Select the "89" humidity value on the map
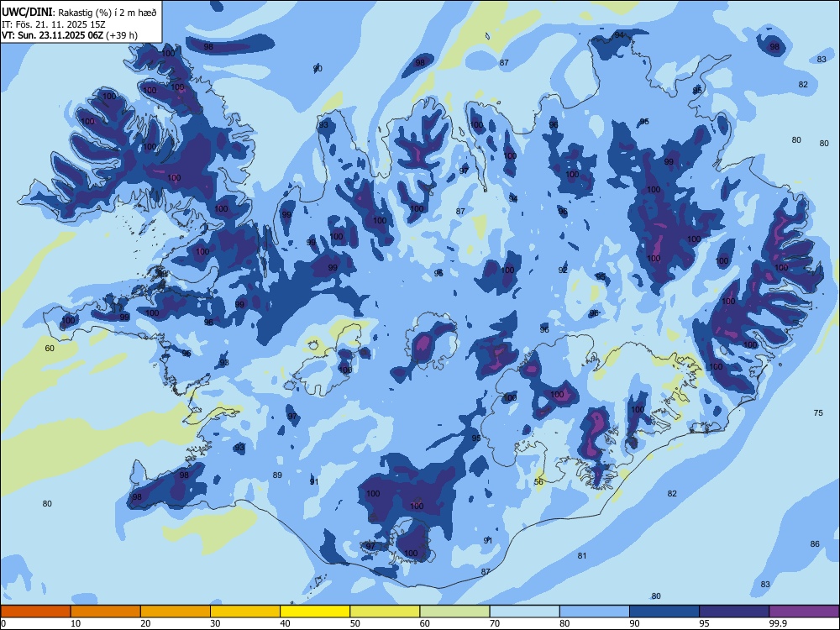This screenshot has height=630, width=840. click(277, 475)
